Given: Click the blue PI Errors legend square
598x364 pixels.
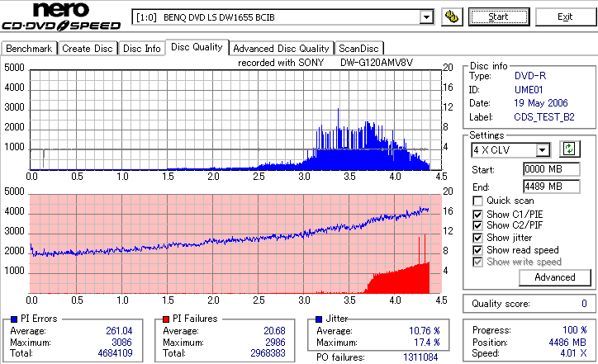Looking at the screenshot, I should pos(14,319).
